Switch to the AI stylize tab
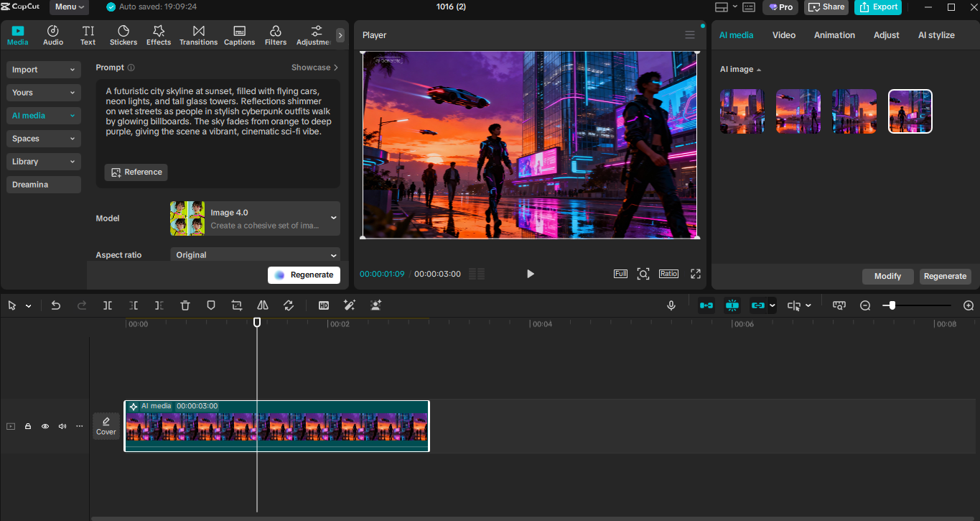This screenshot has height=521, width=980. click(936, 34)
